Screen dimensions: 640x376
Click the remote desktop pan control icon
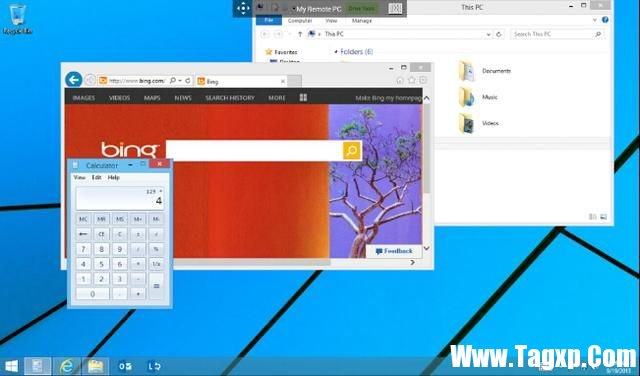pyautogui.click(x=243, y=8)
